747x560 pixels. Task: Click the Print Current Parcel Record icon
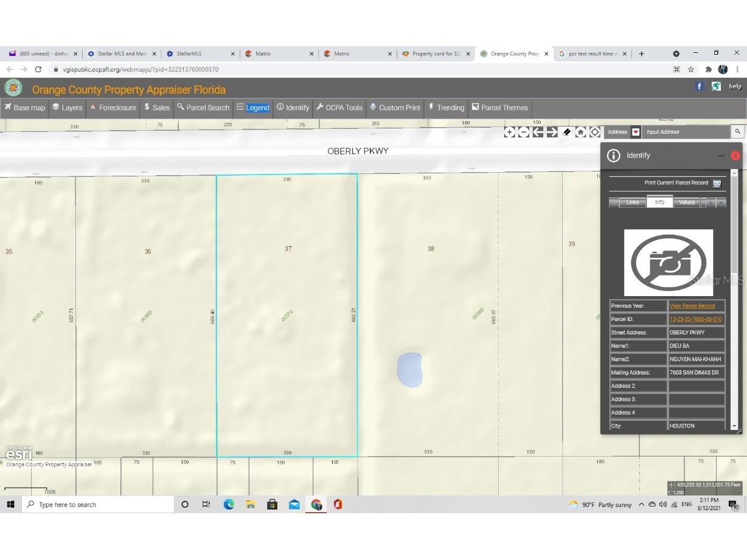tap(717, 184)
